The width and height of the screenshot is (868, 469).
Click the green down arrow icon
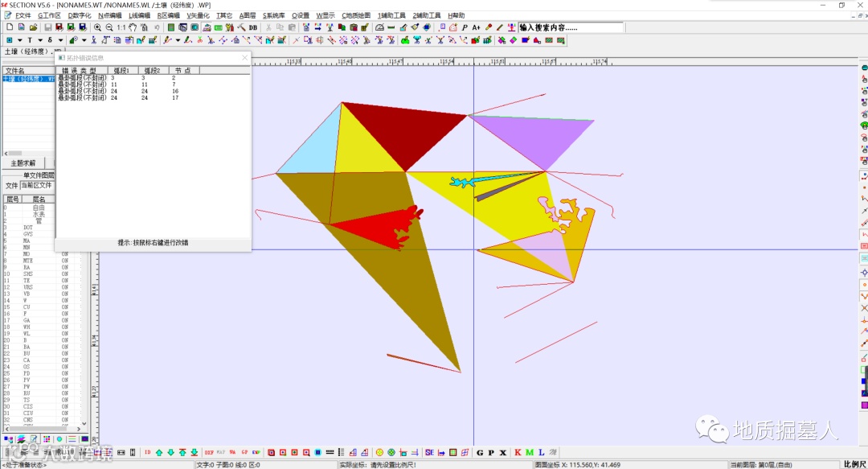click(170, 452)
